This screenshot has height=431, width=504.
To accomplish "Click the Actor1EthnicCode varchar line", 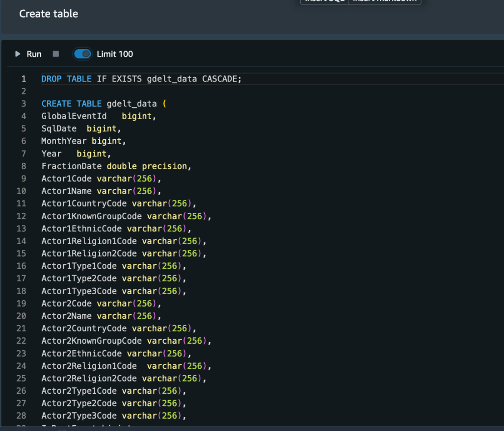I will click(x=116, y=228).
